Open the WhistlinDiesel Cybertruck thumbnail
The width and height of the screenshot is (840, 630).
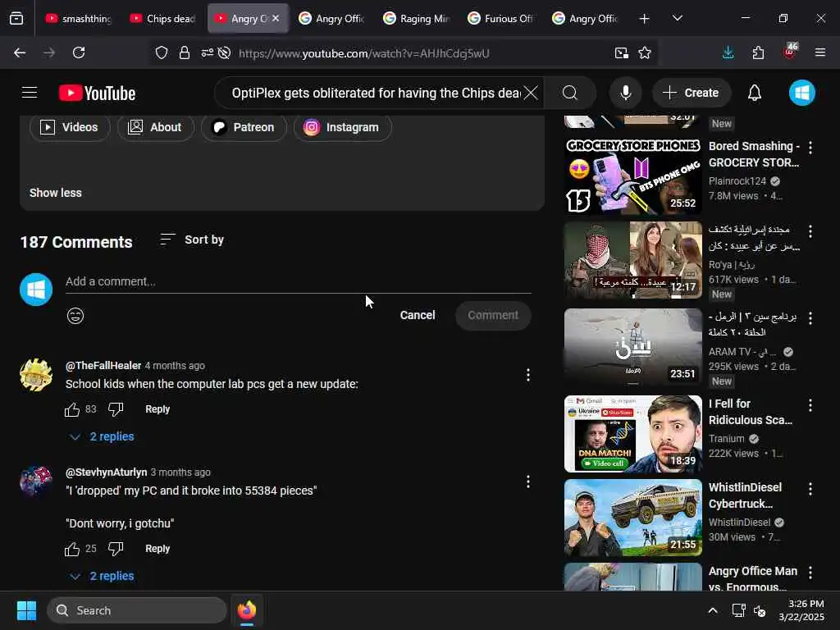coord(632,518)
